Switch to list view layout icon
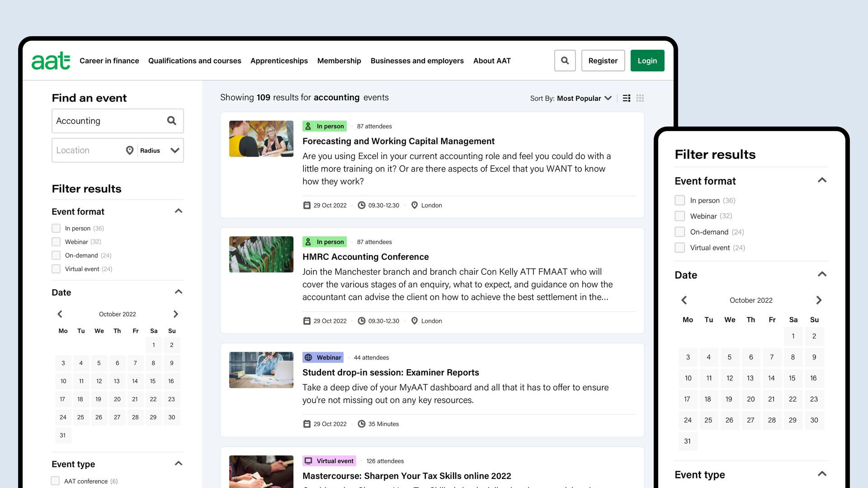The width and height of the screenshot is (868, 488). pyautogui.click(x=627, y=98)
